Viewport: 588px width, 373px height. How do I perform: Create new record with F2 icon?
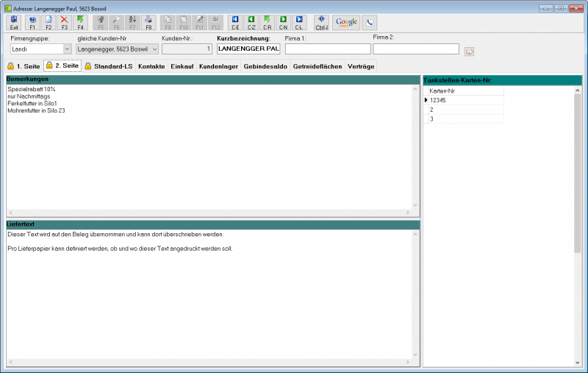tap(49, 23)
